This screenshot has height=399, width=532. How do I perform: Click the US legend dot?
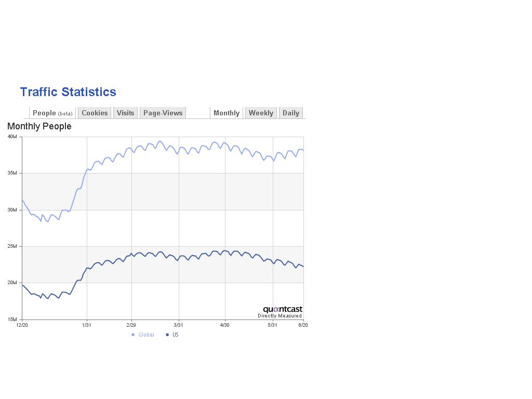pyautogui.click(x=167, y=335)
